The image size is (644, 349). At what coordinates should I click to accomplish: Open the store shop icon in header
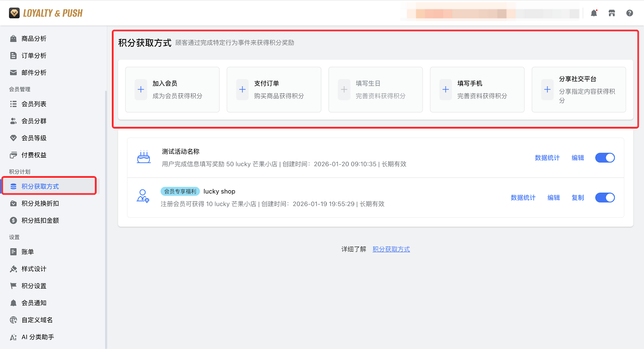click(612, 13)
